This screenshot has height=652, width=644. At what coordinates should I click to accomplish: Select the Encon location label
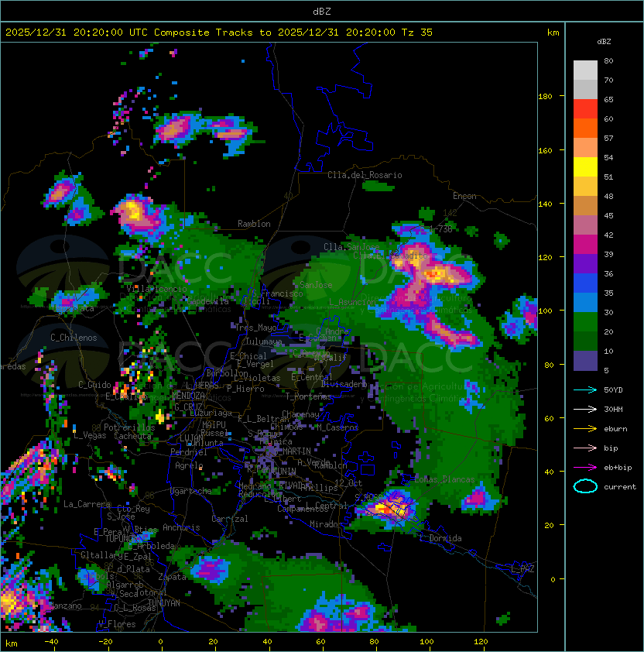464,196
